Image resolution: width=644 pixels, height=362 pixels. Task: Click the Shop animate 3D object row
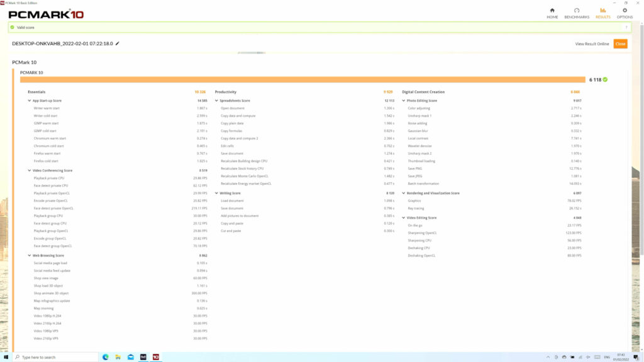(120, 293)
